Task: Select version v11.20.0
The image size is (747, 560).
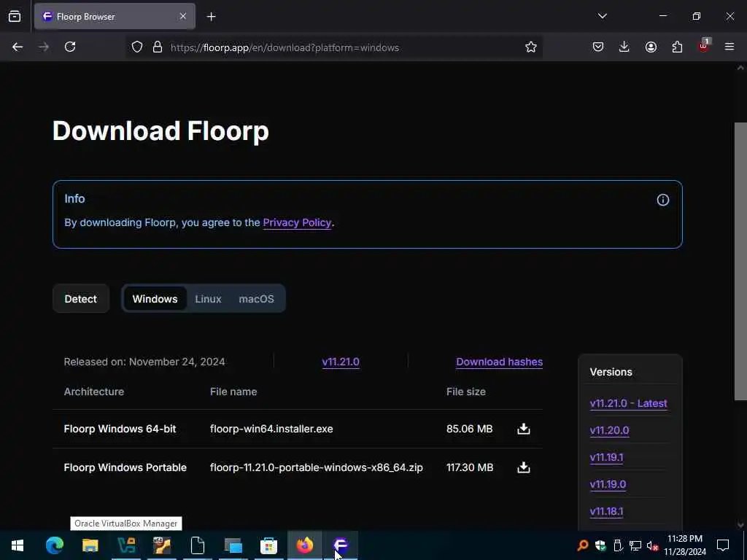Action: 609,430
